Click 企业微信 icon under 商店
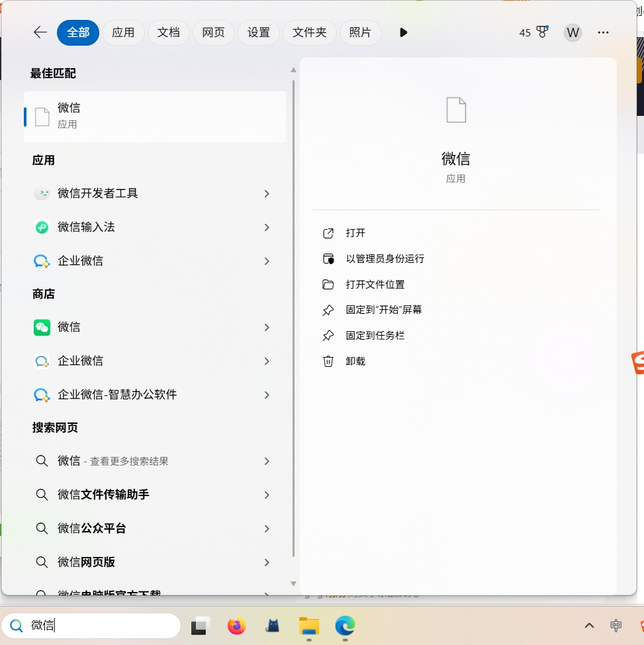 (42, 361)
